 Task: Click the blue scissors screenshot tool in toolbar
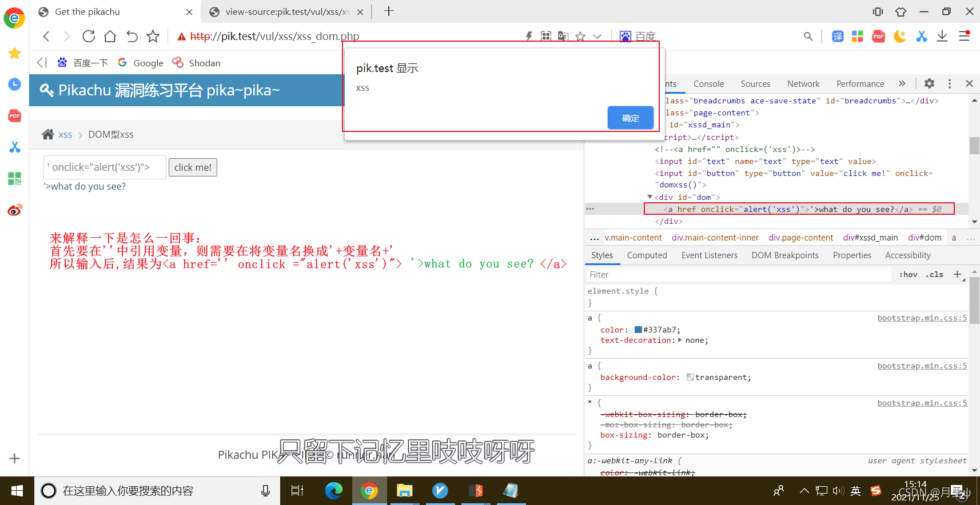click(921, 37)
